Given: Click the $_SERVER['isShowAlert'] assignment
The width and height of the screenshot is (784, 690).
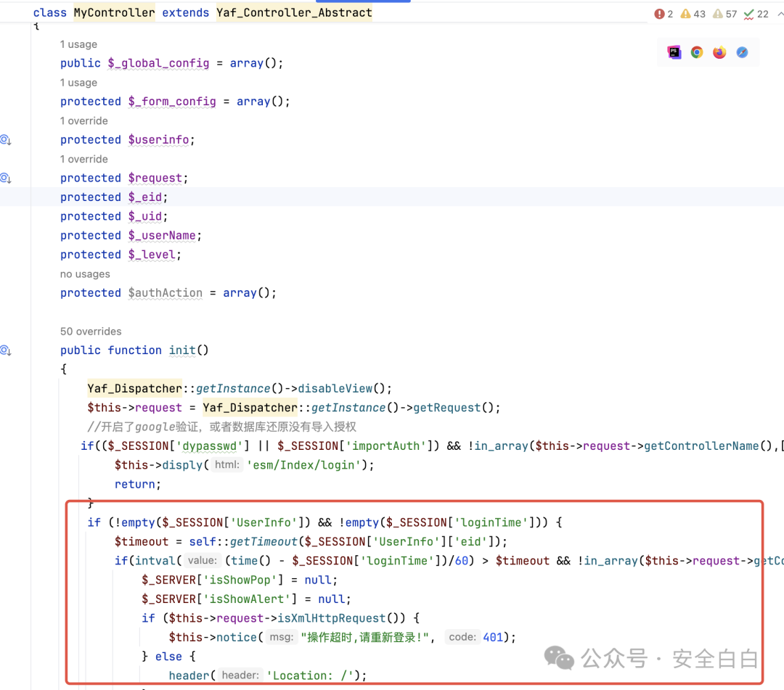Looking at the screenshot, I should [247, 599].
